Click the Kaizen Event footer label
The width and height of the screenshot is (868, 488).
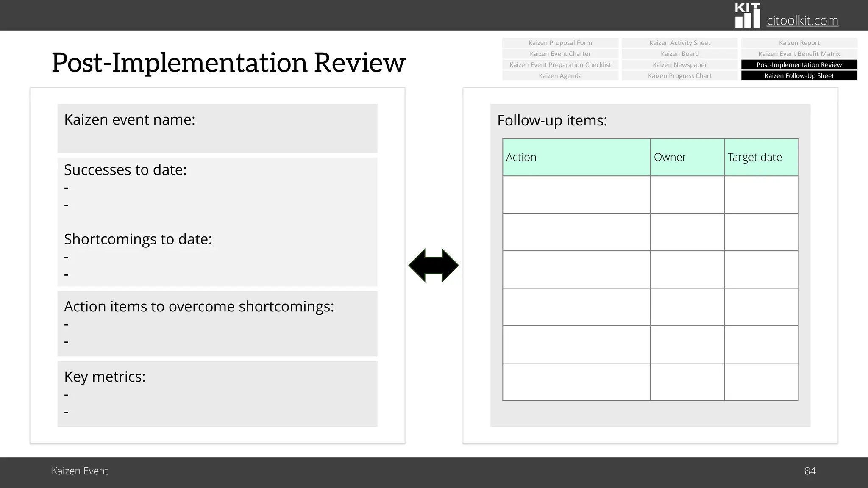point(80,471)
